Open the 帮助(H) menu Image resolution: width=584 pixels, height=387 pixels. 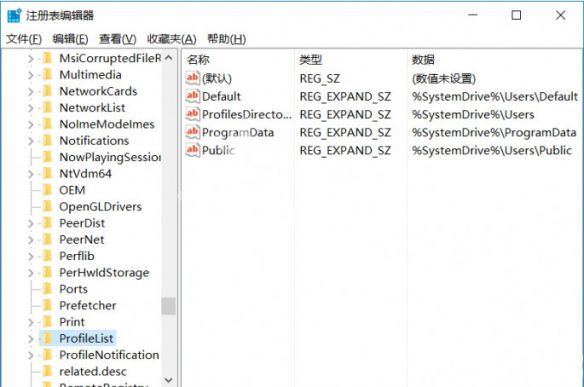point(226,39)
